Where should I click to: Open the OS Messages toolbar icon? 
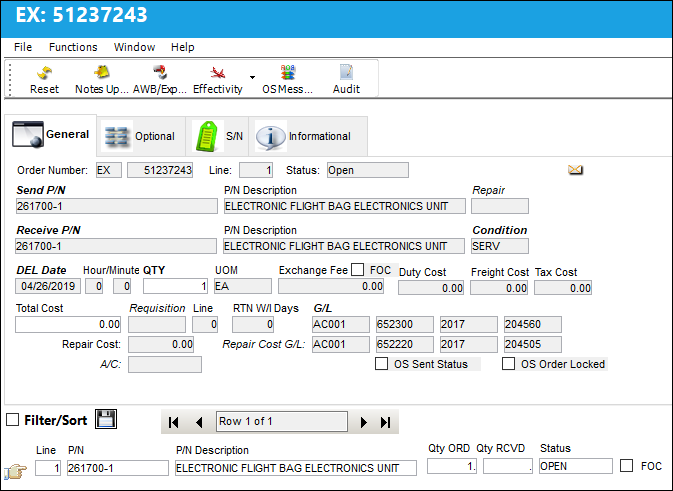click(x=288, y=72)
